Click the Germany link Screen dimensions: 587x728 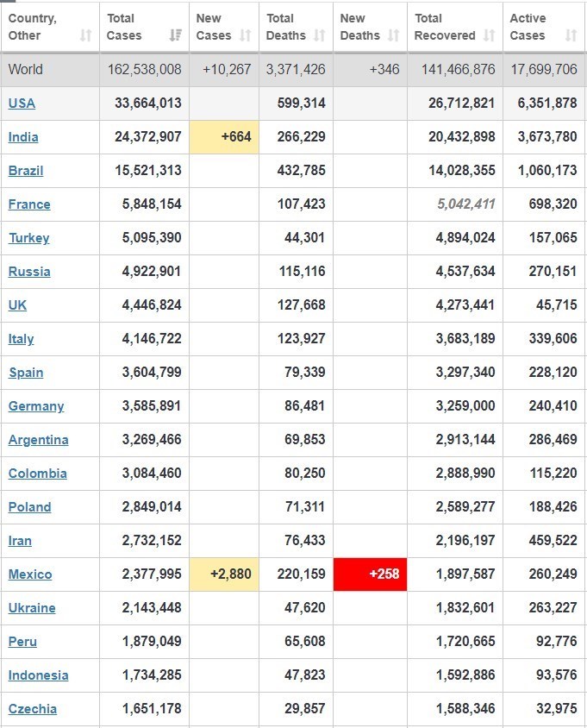[36, 406]
